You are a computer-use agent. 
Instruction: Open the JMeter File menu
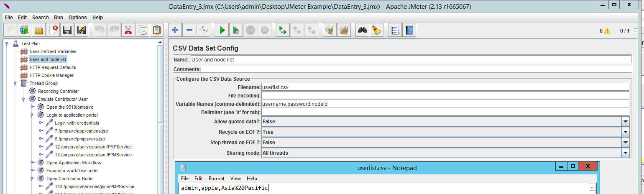9,18
